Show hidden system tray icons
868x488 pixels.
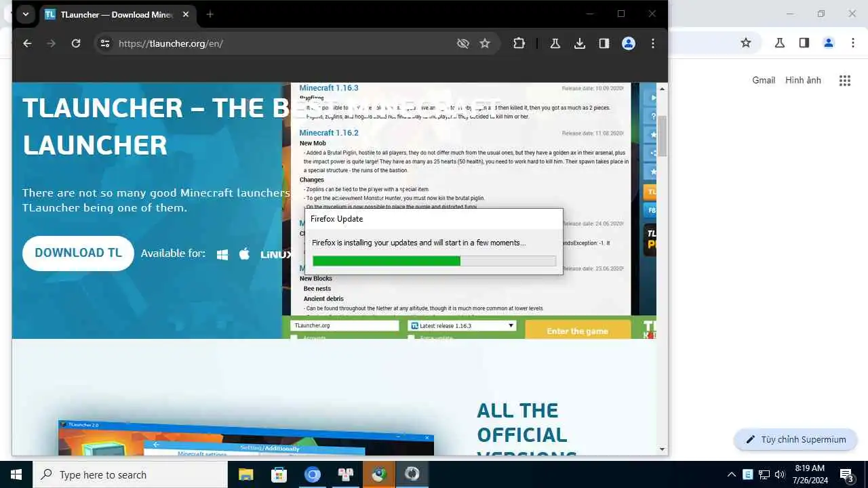[x=732, y=474]
